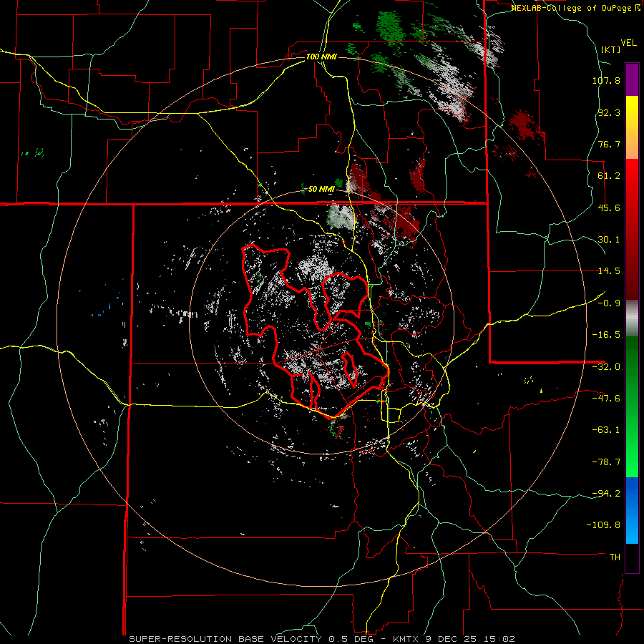Click the 76.7 velocity scale value
The height and width of the screenshot is (644, 644).
(x=609, y=144)
